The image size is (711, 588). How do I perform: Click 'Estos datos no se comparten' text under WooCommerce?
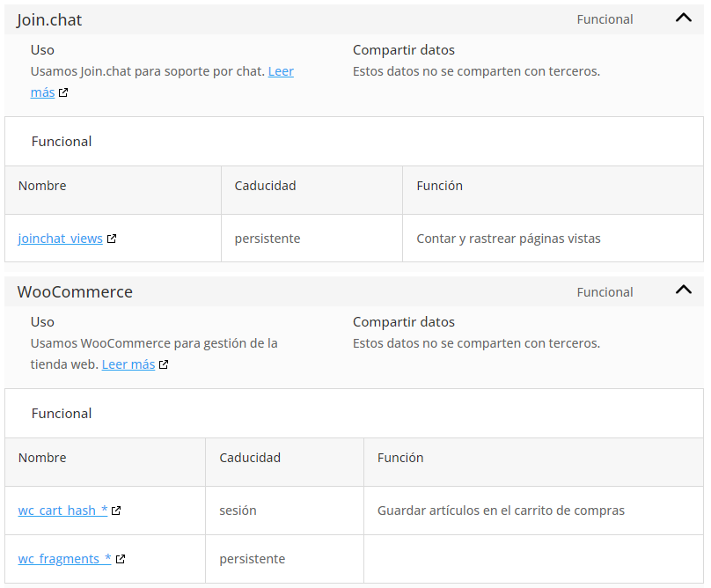tap(476, 343)
